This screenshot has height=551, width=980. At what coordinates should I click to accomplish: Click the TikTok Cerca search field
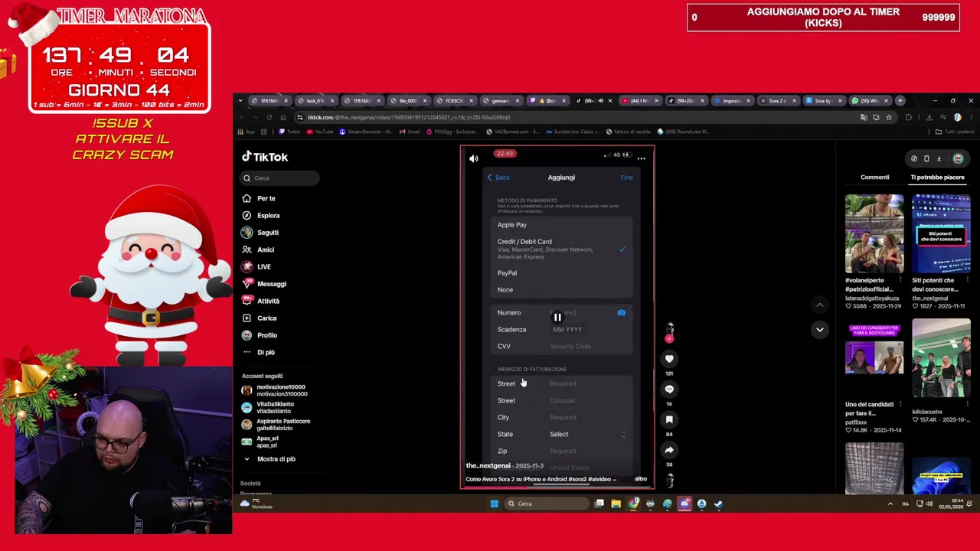pyautogui.click(x=280, y=178)
